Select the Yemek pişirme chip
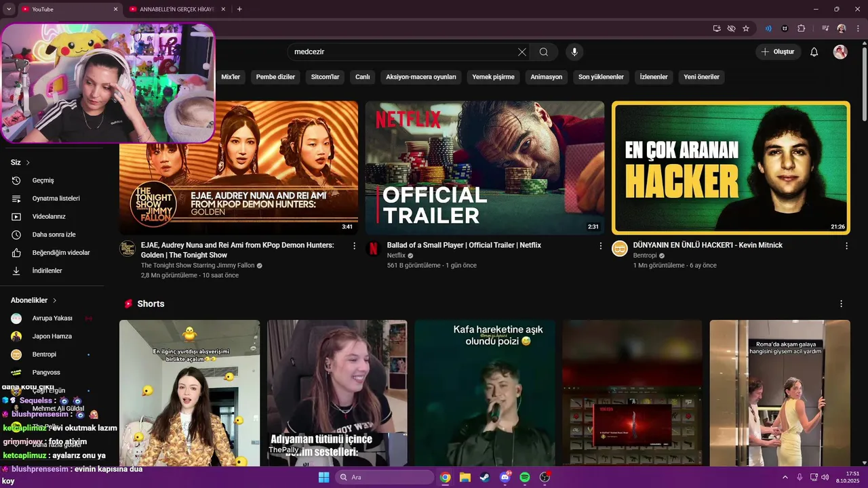 tap(493, 77)
